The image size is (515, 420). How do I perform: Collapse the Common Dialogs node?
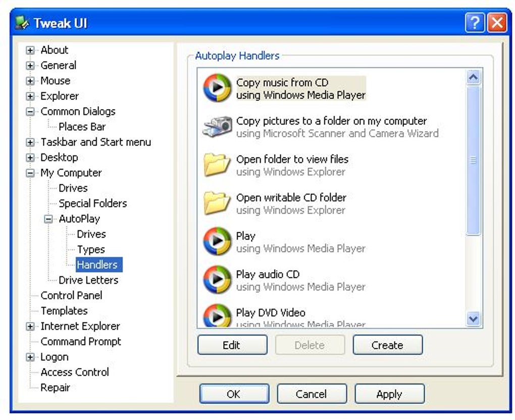pos(30,112)
